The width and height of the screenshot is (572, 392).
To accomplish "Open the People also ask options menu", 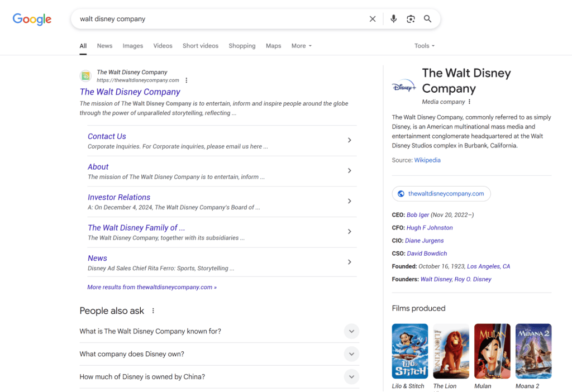I will coord(153,310).
